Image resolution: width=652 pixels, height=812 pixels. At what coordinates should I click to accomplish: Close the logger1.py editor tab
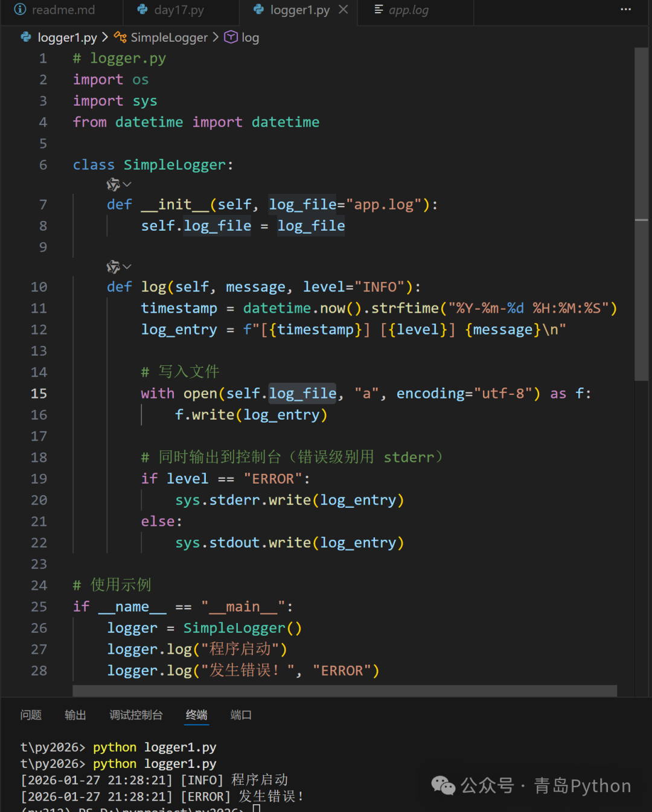tap(342, 9)
